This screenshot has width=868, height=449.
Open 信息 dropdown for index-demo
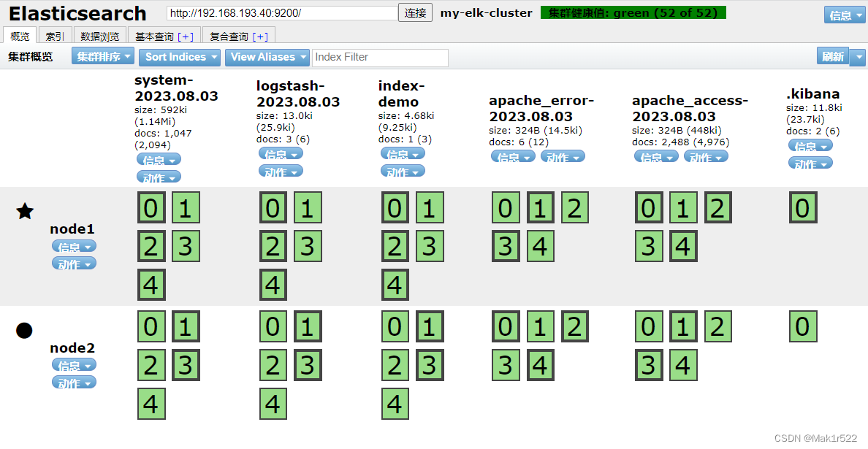[403, 153]
